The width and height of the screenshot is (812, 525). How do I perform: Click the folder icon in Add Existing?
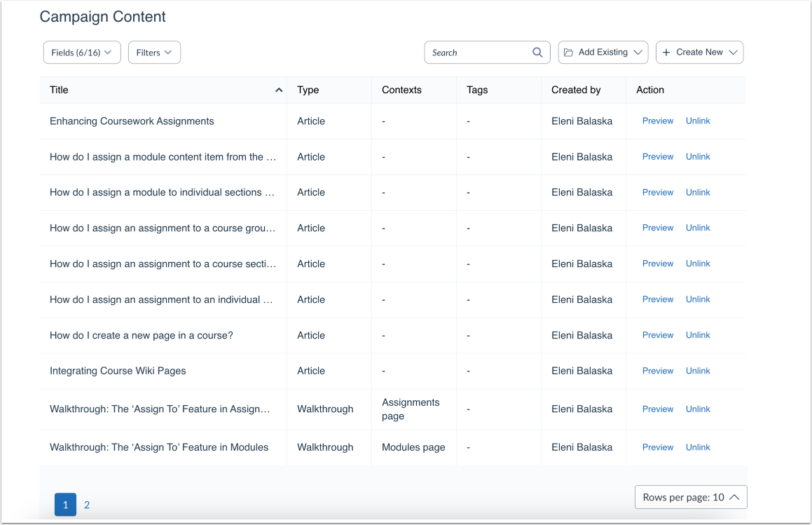point(569,53)
